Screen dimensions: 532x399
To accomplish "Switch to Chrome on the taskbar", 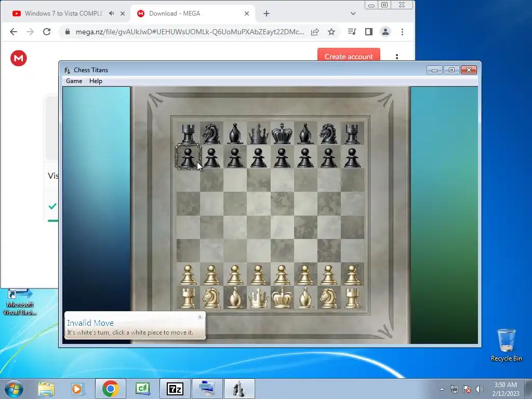I will pyautogui.click(x=110, y=389).
